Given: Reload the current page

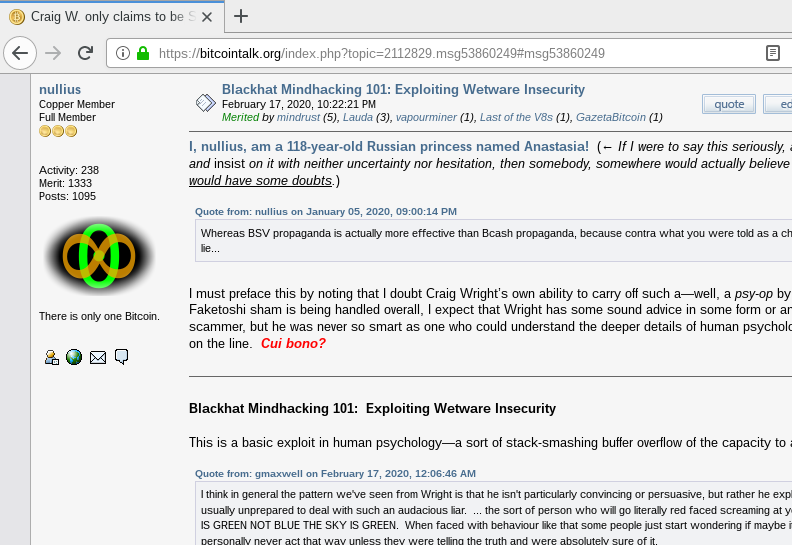Looking at the screenshot, I should [x=85, y=53].
